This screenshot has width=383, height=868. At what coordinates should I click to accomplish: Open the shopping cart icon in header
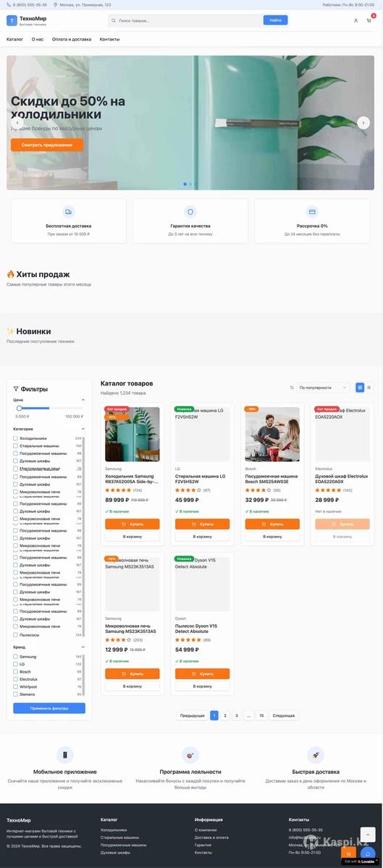[x=370, y=20]
